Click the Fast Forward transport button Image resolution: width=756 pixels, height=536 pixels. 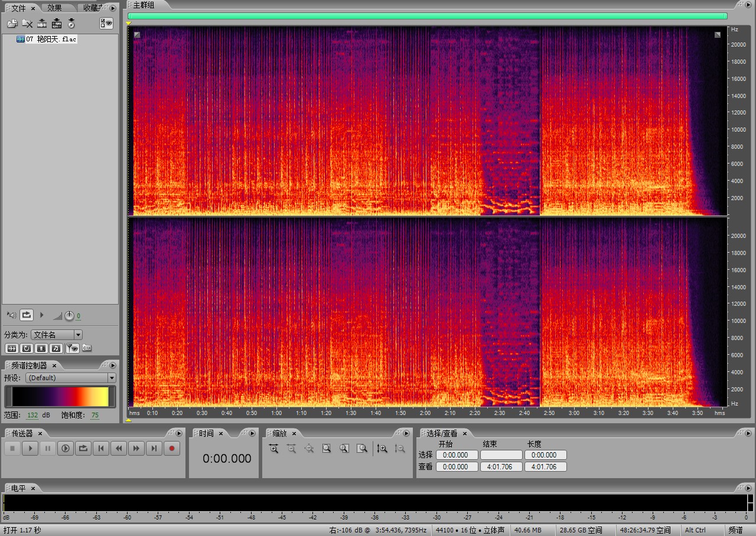[136, 449]
